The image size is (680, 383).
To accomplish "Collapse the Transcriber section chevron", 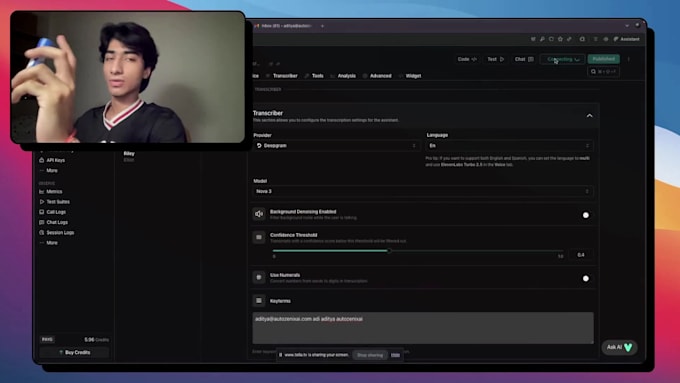I will (x=589, y=116).
